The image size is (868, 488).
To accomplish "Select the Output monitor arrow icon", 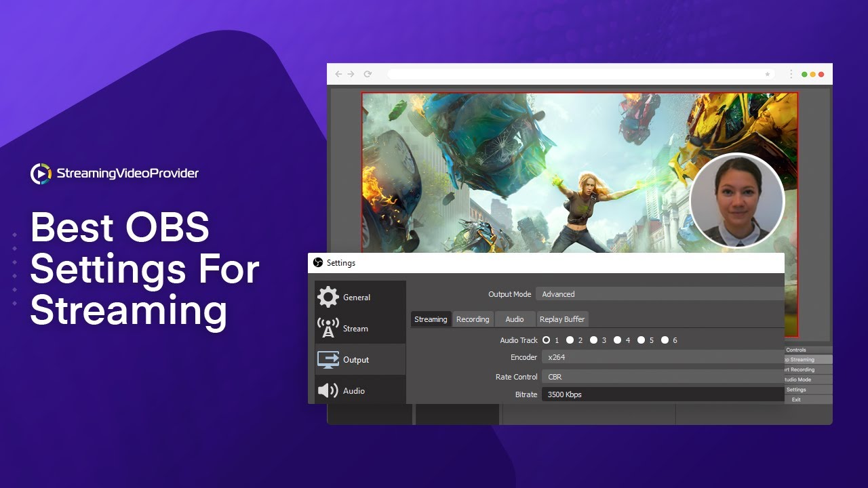I will (328, 359).
